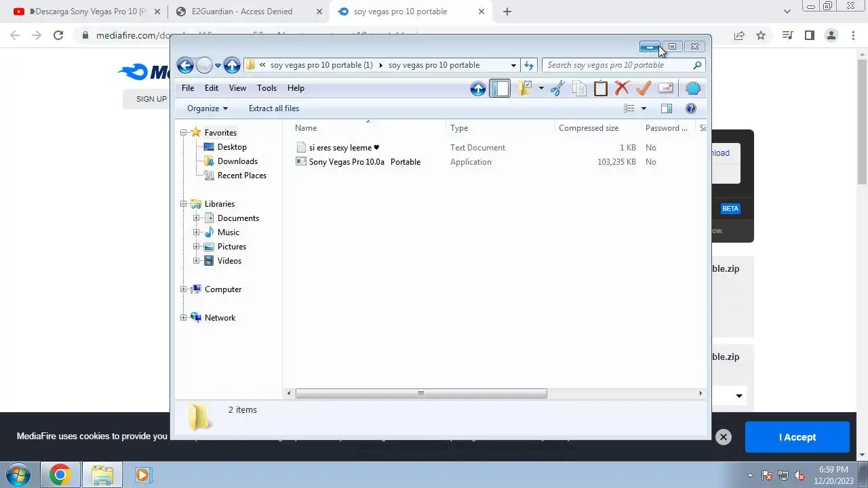Image resolution: width=868 pixels, height=488 pixels.
Task: Open a new Chrome tab
Action: [x=507, y=12]
